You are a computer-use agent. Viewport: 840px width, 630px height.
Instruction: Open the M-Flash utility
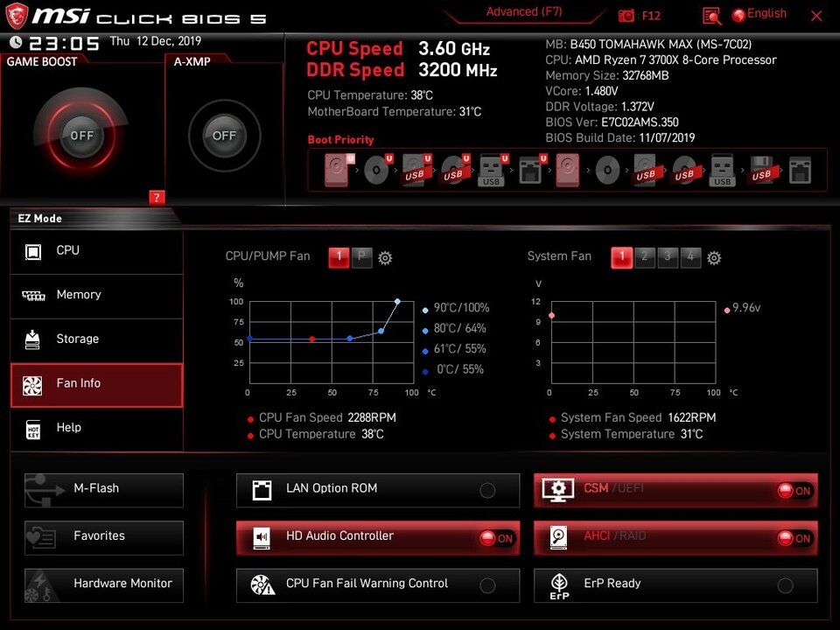coord(104,490)
